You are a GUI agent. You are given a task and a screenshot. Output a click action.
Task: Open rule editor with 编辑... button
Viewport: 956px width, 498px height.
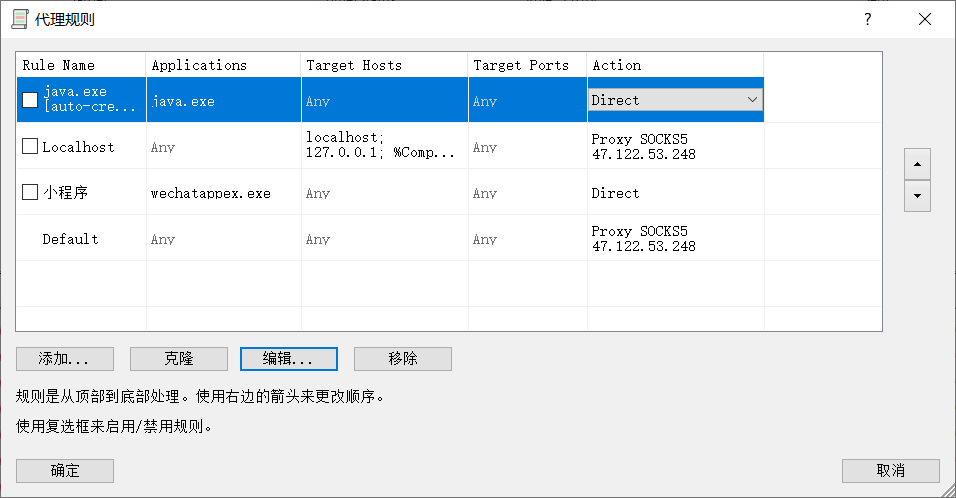click(289, 359)
